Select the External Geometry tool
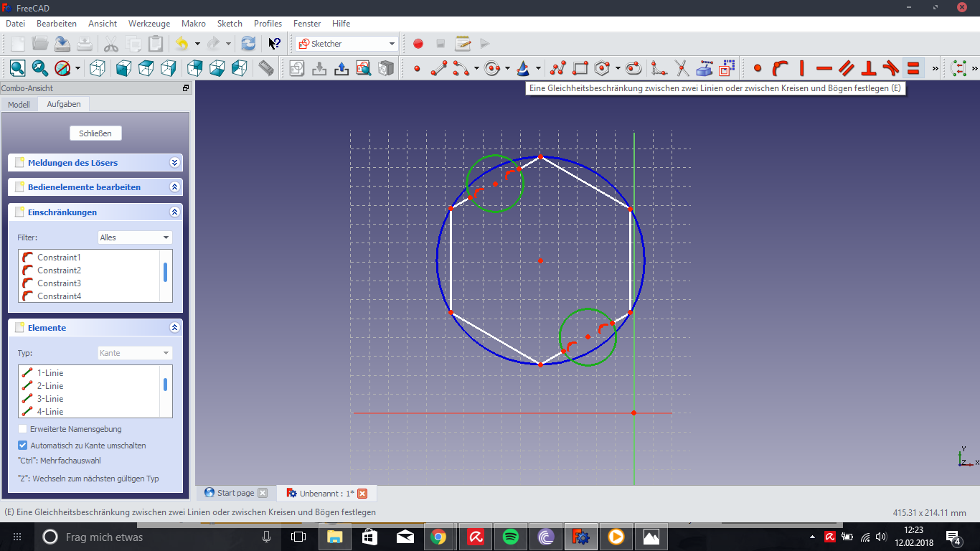The width and height of the screenshot is (980, 551). point(705,68)
